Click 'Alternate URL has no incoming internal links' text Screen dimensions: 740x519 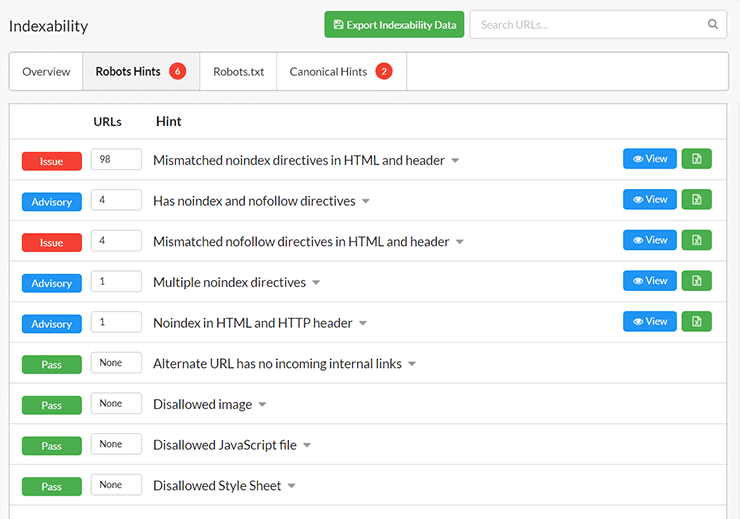point(278,364)
